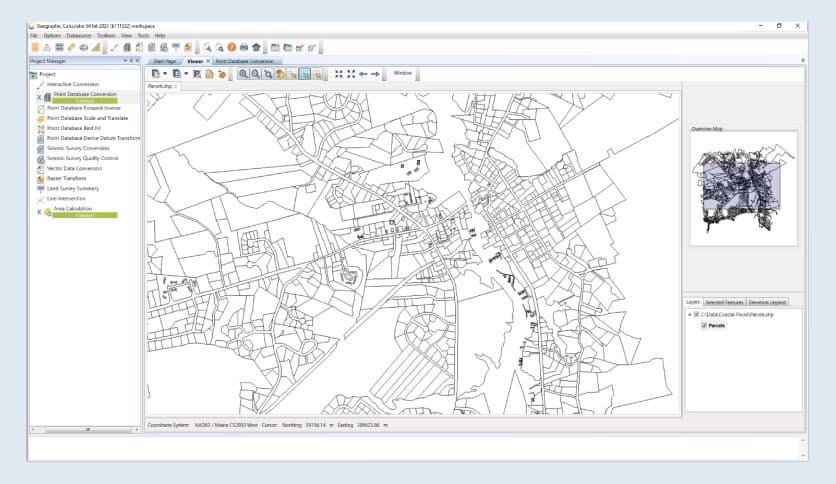Open dropdown arrow beside first viewer toolbar icon
This screenshot has width=836, height=484.
coord(165,73)
